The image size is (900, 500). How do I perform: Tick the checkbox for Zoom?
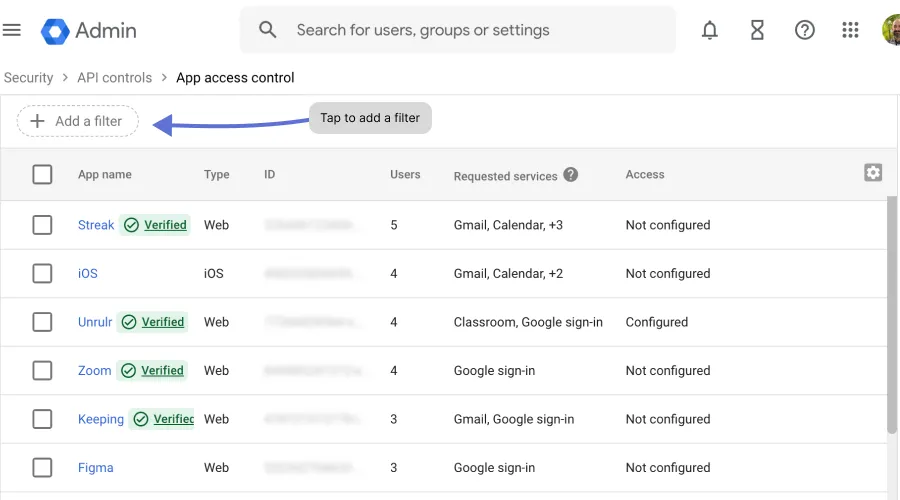(42, 371)
